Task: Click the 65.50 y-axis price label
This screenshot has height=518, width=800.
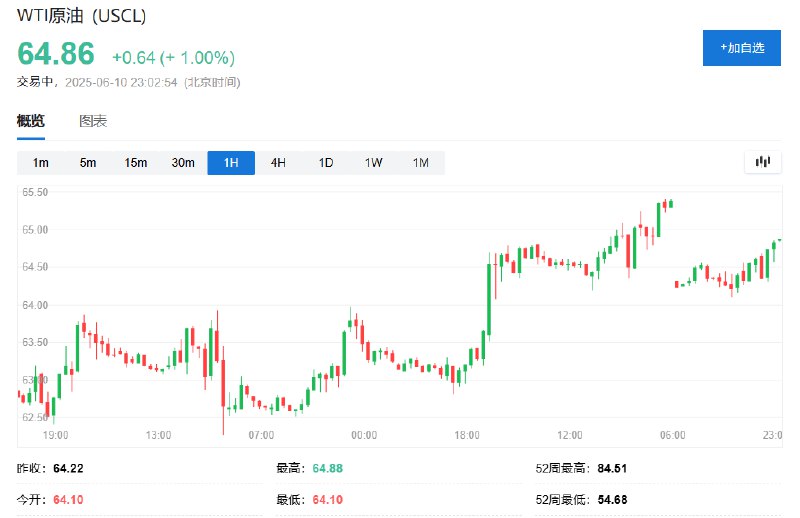Action: click(x=35, y=192)
